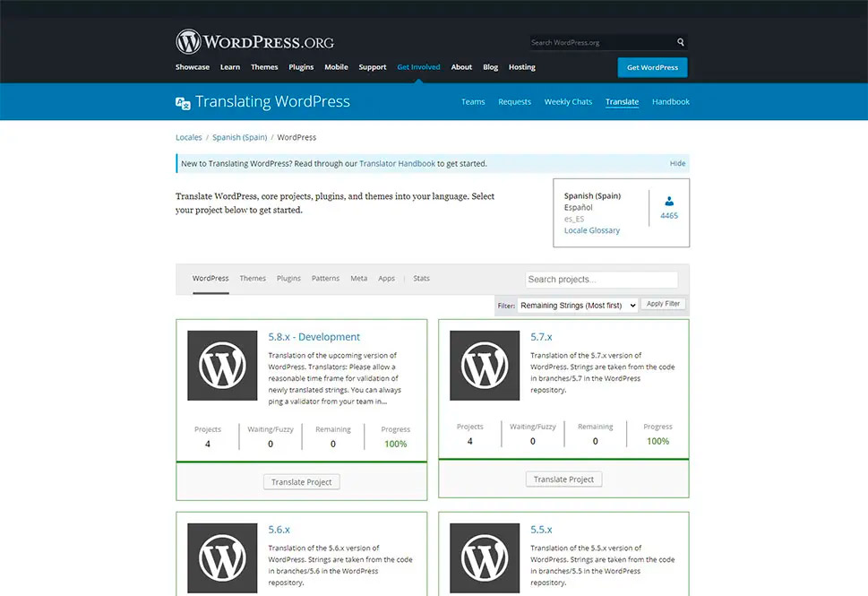
Task: Open the 5.5.x WordPress logo thumbnail
Action: [x=484, y=558]
